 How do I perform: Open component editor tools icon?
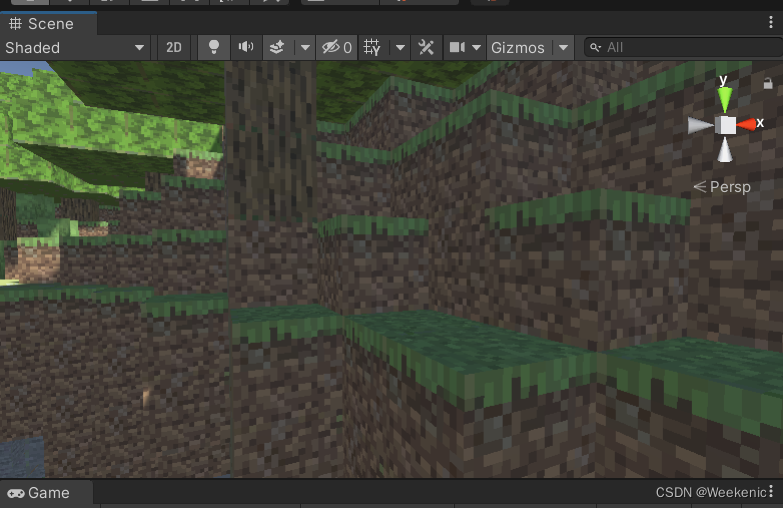[426, 47]
